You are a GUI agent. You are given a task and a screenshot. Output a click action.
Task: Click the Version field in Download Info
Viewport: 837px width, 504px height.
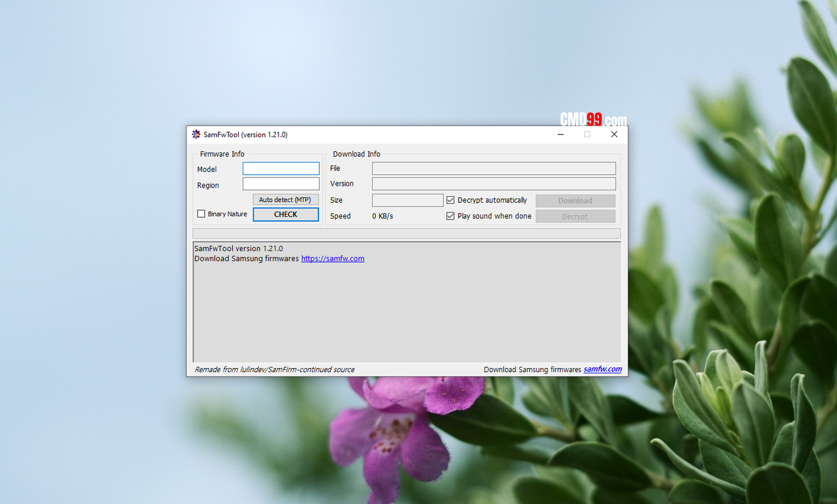(494, 184)
